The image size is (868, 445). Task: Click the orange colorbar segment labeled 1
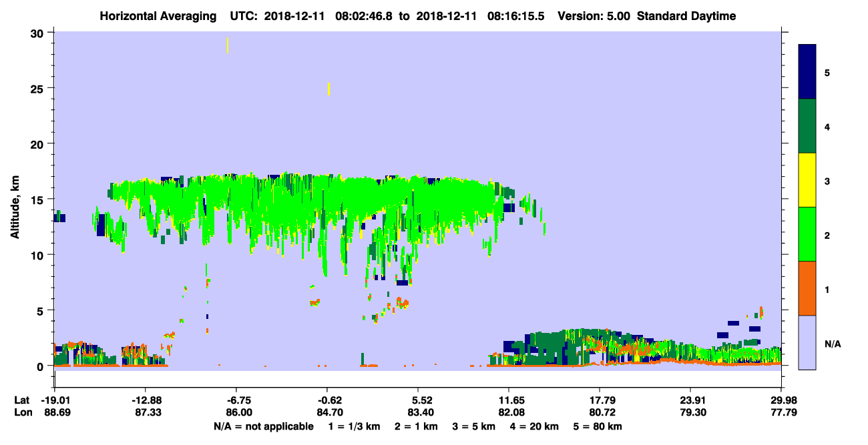807,288
